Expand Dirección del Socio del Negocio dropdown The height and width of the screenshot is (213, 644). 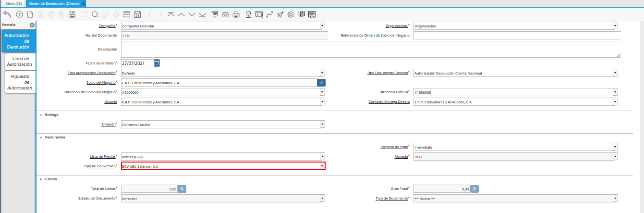pyautogui.click(x=322, y=92)
